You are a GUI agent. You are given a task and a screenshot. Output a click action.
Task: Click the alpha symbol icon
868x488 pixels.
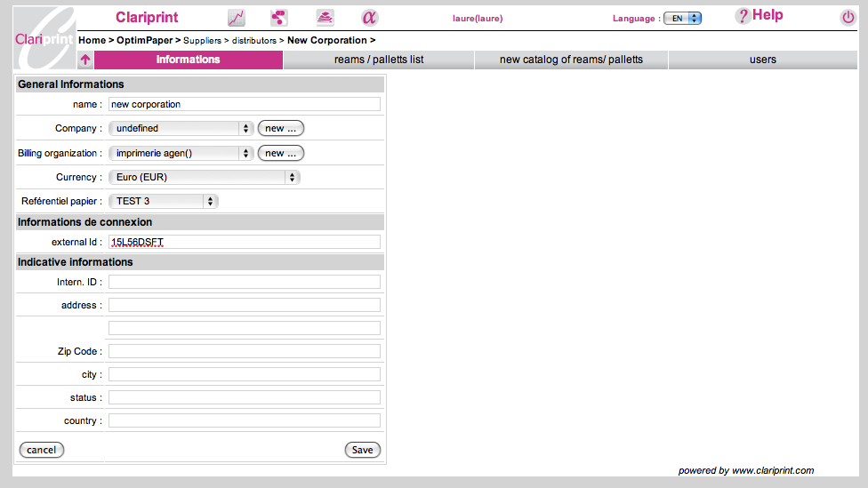[x=369, y=18]
